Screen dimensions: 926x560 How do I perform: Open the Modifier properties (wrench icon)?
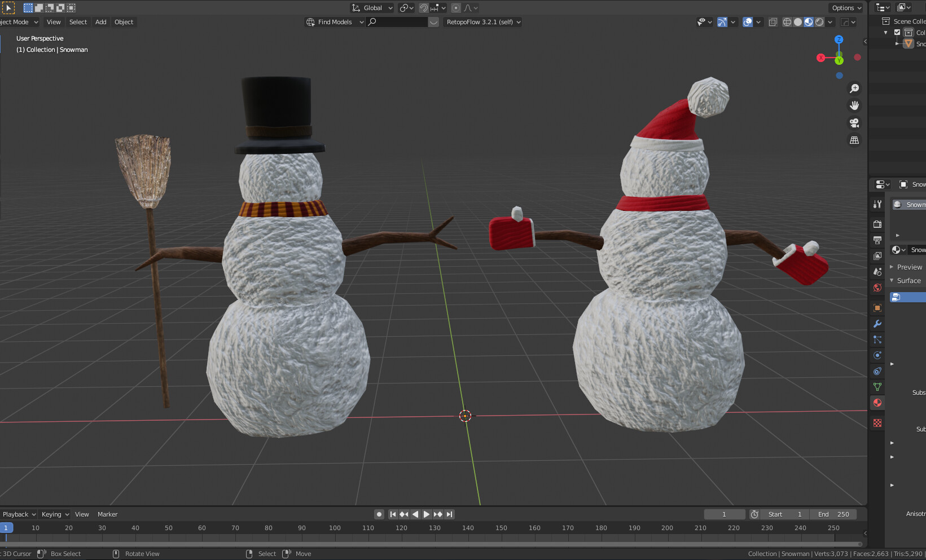877,324
